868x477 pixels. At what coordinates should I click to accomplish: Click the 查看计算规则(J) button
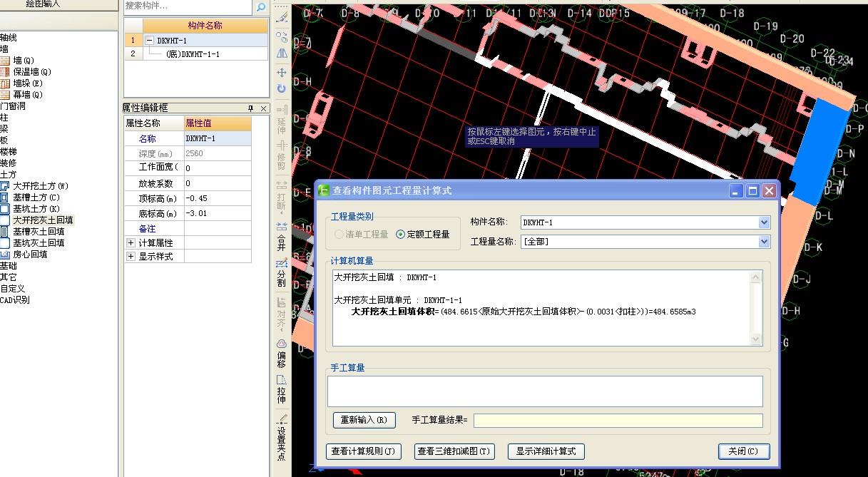(x=364, y=451)
